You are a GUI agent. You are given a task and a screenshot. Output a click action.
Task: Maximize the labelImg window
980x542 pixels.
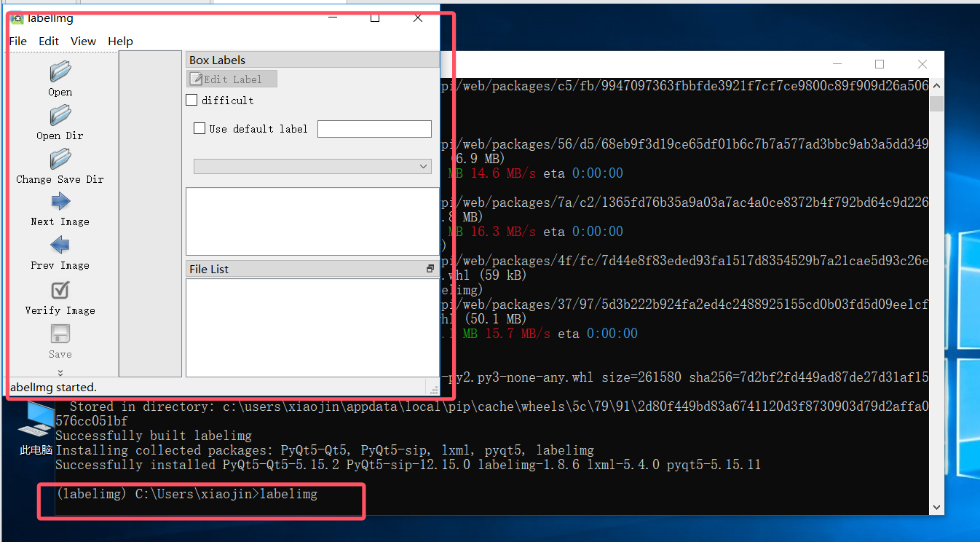pos(375,18)
